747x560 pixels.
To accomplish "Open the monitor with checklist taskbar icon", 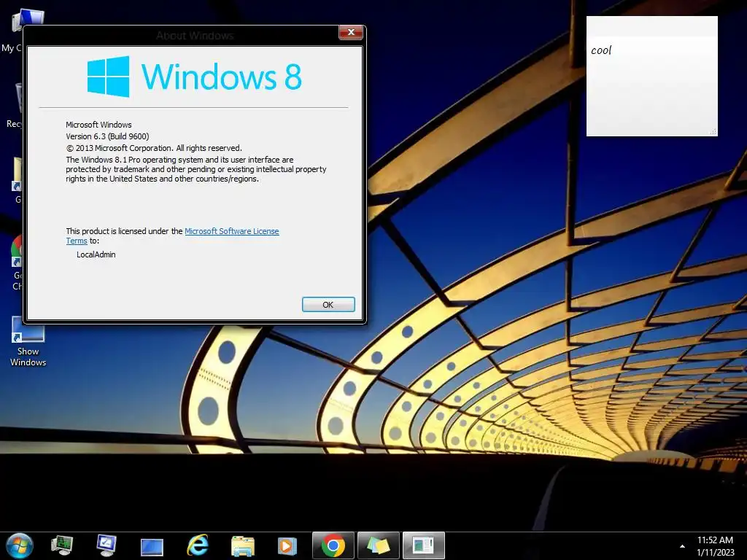I will [106, 545].
